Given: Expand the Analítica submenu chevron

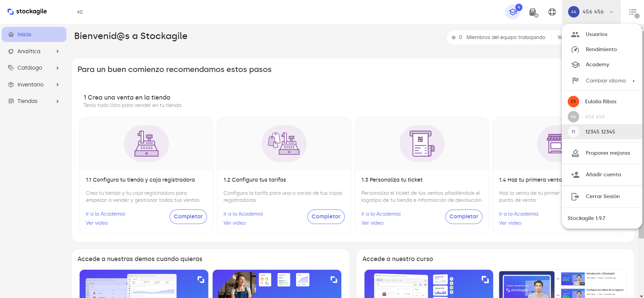Looking at the screenshot, I should [x=57, y=51].
